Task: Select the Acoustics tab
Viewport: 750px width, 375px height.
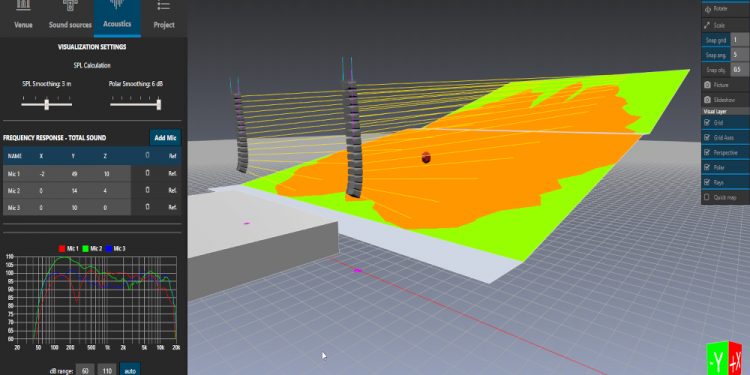Action: pyautogui.click(x=117, y=18)
